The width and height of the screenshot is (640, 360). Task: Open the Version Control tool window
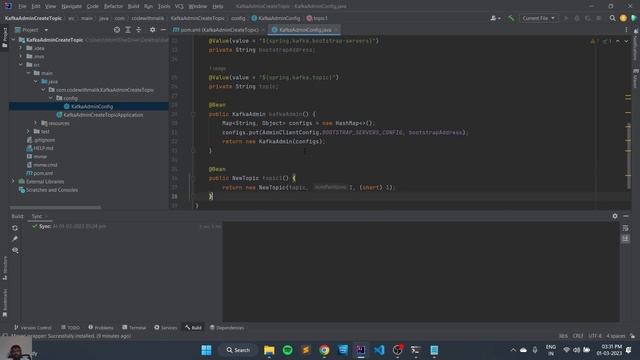click(x=33, y=328)
